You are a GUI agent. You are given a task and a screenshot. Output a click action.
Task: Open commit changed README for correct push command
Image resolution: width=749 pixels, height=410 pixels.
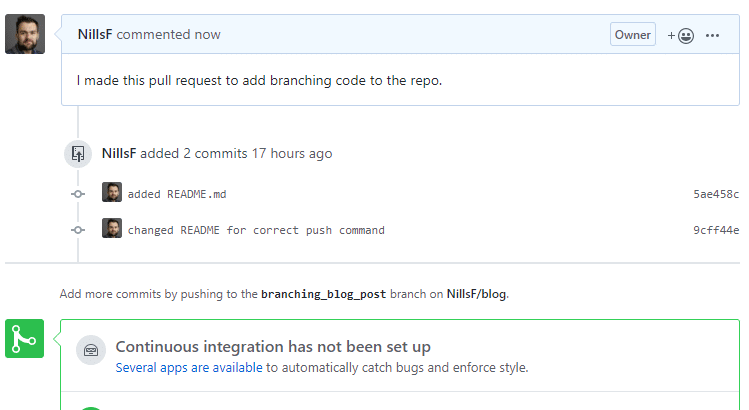click(256, 230)
